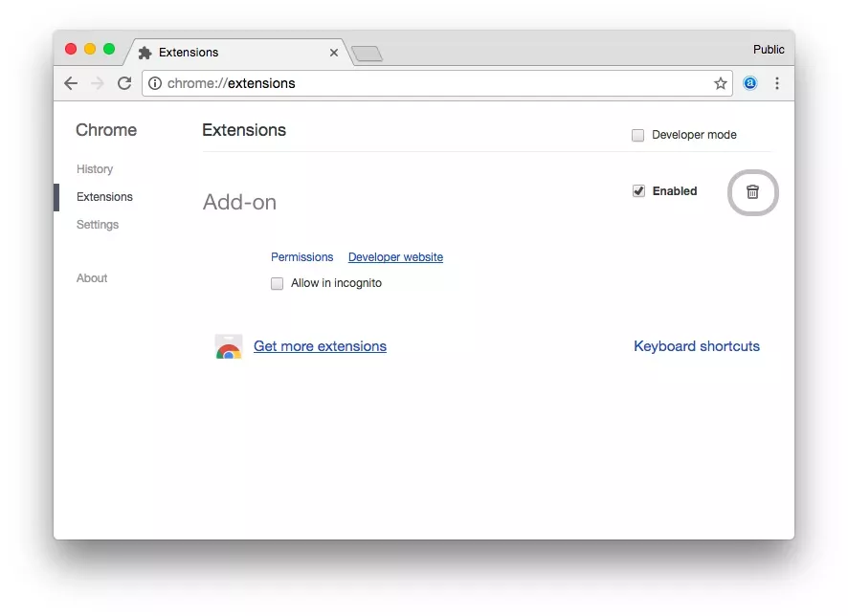Enable Developer mode checkbox
The image size is (848, 616).
point(637,135)
